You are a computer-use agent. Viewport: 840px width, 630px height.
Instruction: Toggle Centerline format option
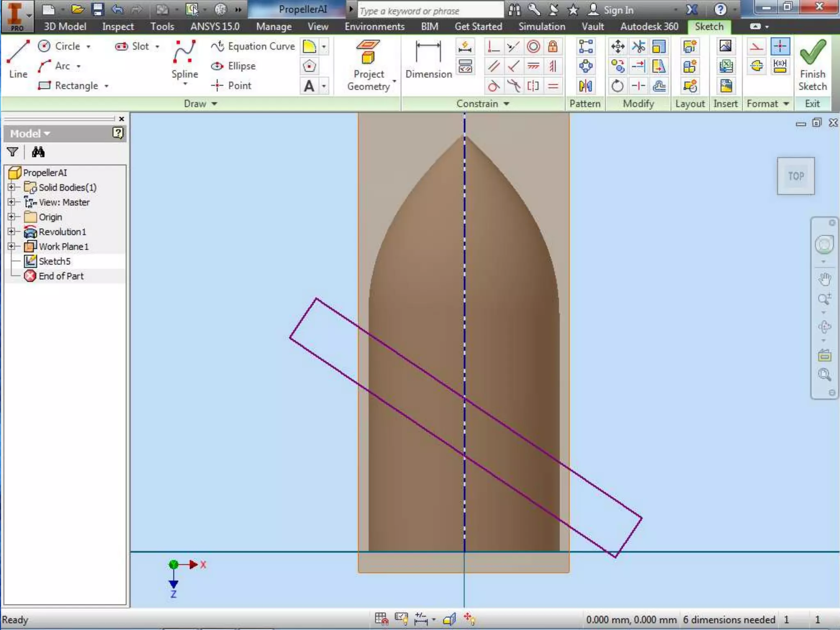click(757, 66)
